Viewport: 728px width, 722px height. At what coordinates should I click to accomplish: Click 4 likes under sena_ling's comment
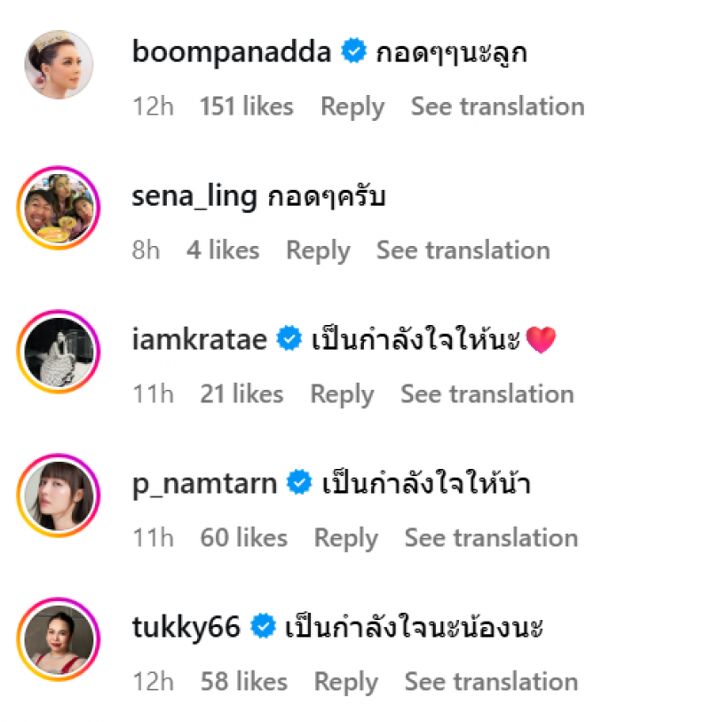click(222, 250)
